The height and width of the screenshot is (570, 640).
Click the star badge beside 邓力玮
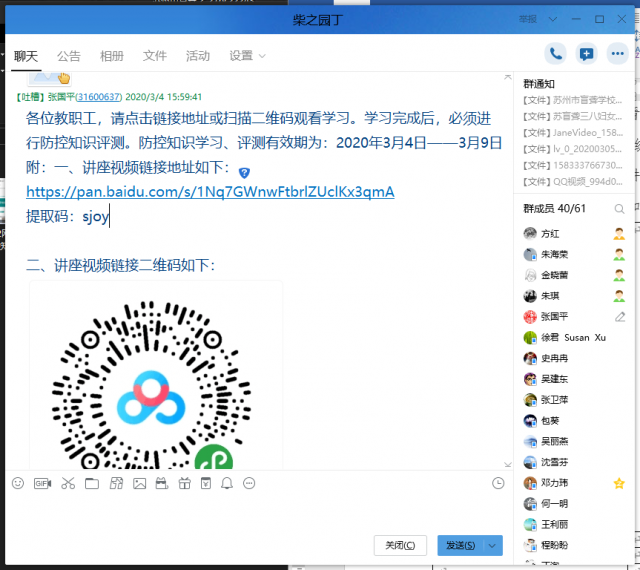619,483
